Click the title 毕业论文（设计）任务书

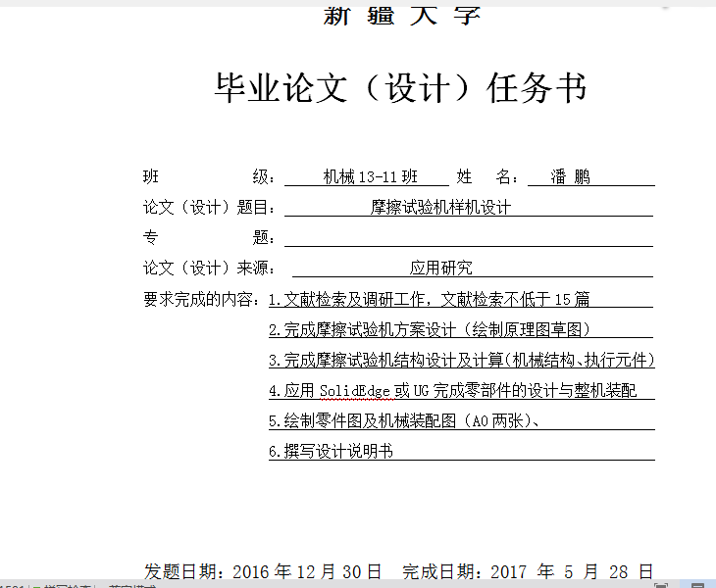(x=400, y=88)
